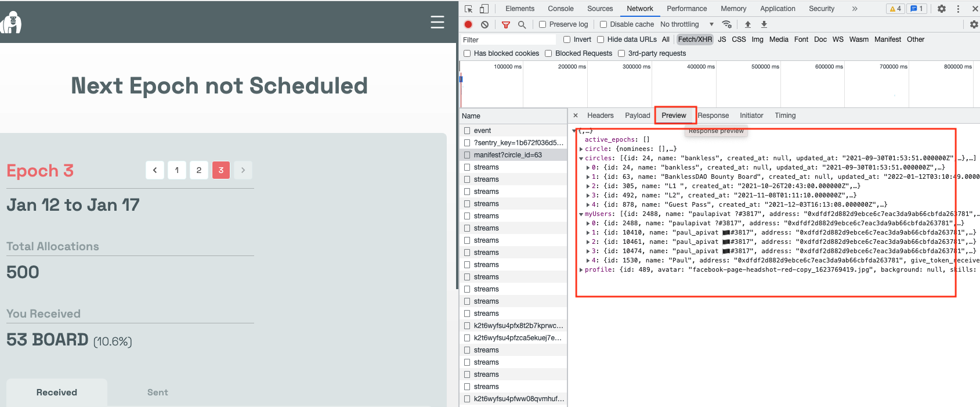Expand circles item 1 BanklessDAO Bounty Board
Screen dimensions: 980x407
588,177
